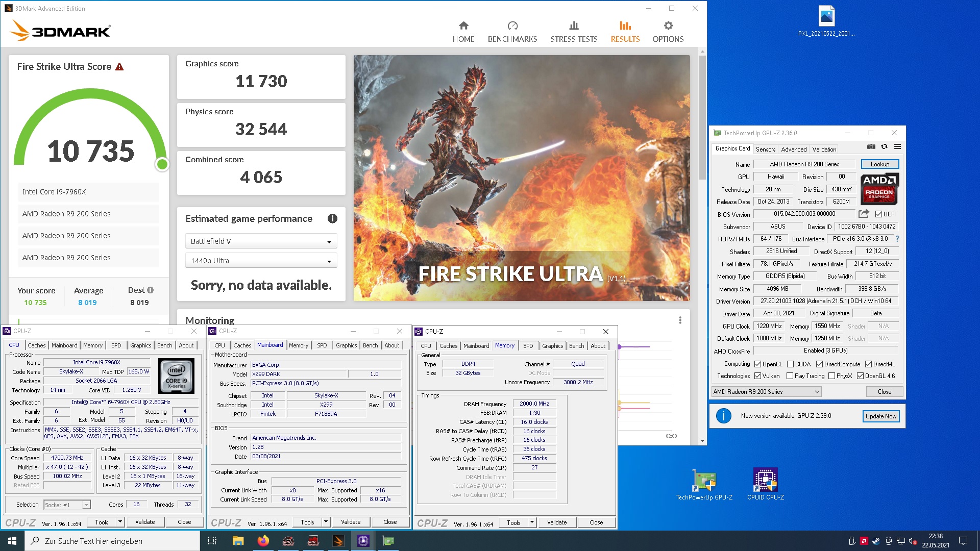Image resolution: width=980 pixels, height=551 pixels.
Task: Expand Tools dropdown arrow in CPU-Z Memory window
Action: click(532, 522)
